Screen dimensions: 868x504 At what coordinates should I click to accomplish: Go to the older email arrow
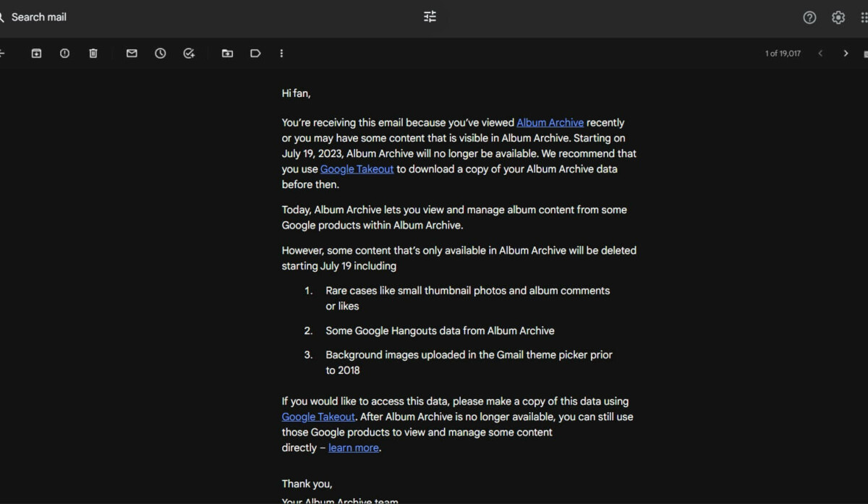click(846, 54)
